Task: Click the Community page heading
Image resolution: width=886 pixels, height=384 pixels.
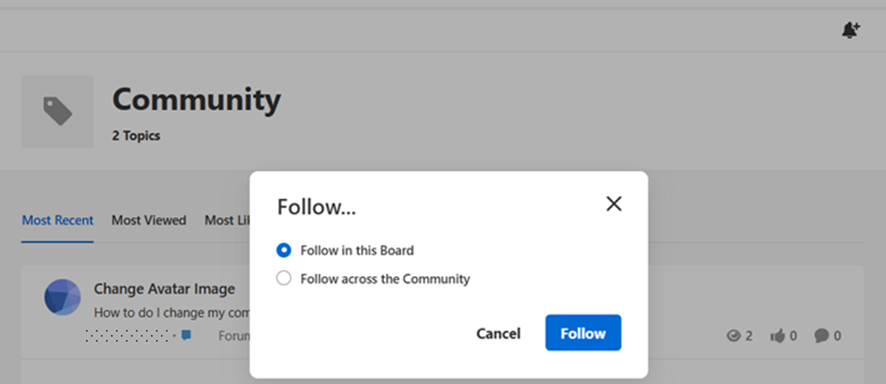Action: click(x=196, y=99)
